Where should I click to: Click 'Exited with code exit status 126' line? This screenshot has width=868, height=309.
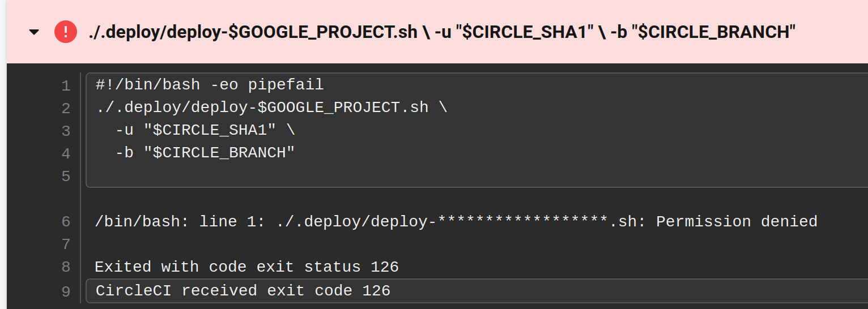pyautogui.click(x=246, y=267)
